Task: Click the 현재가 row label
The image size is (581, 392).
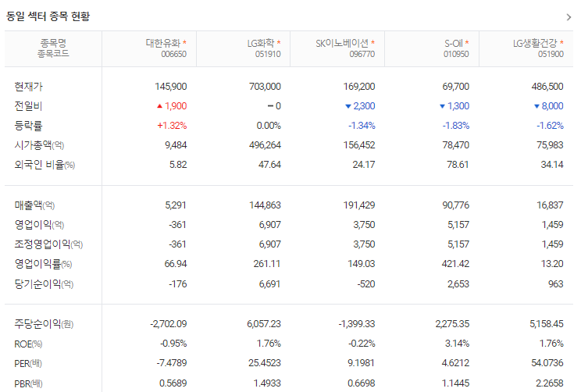Action: coord(29,87)
